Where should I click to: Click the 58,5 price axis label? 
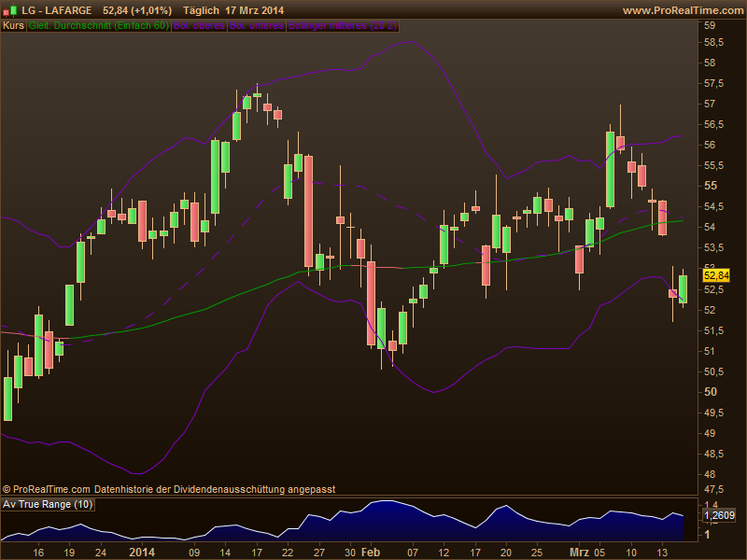click(x=713, y=42)
